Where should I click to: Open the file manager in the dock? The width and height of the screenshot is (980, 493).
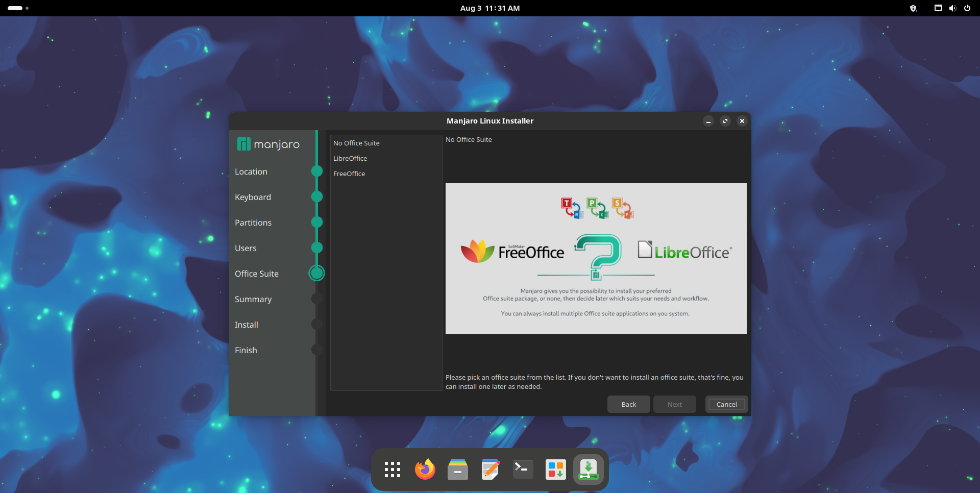point(458,470)
